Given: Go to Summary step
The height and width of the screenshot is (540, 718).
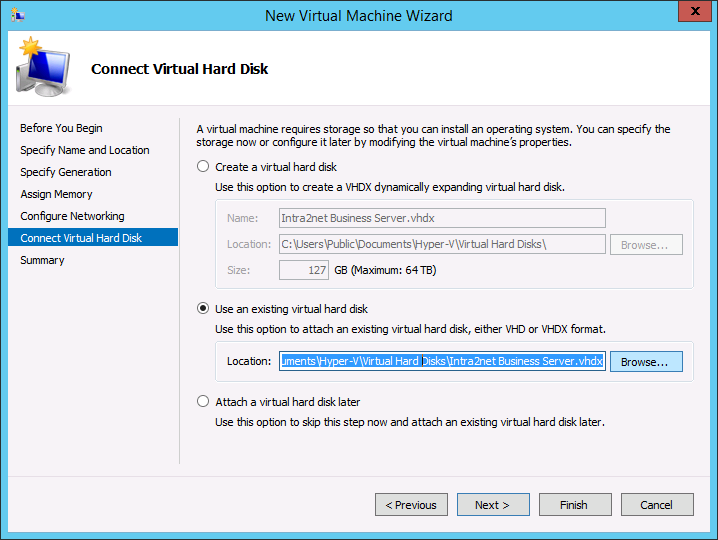Looking at the screenshot, I should point(42,260).
